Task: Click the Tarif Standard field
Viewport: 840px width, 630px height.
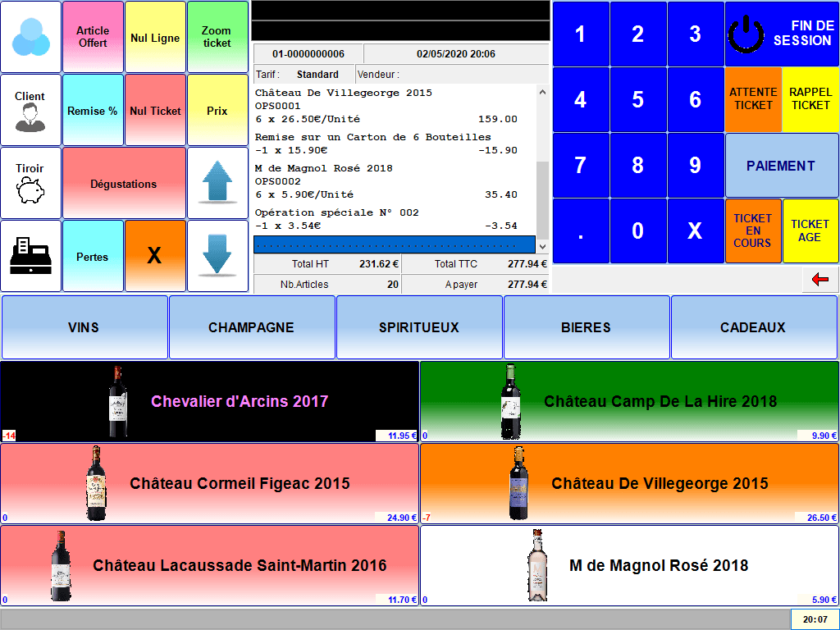Action: 304,75
